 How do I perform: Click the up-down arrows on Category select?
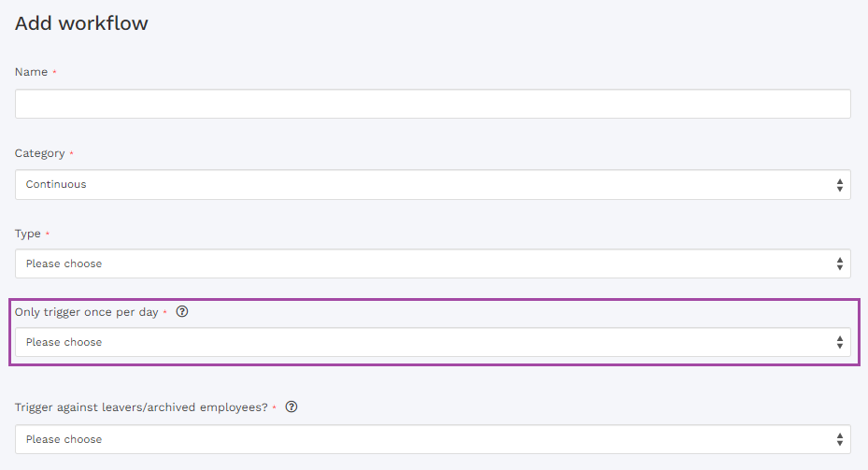(x=839, y=185)
